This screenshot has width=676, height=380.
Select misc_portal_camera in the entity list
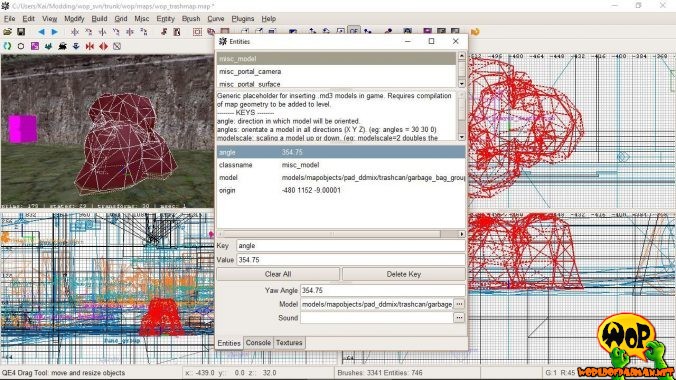336,72
